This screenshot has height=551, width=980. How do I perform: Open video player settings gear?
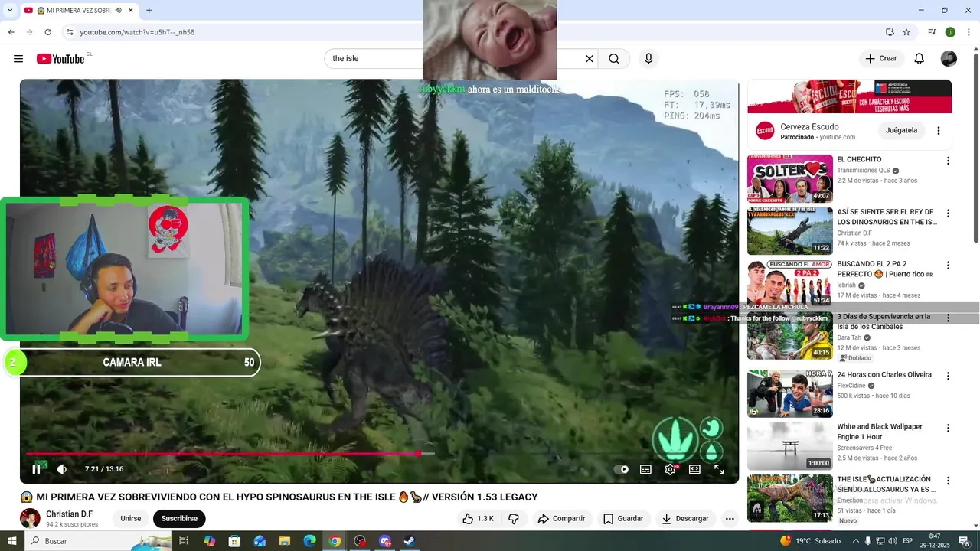click(670, 469)
